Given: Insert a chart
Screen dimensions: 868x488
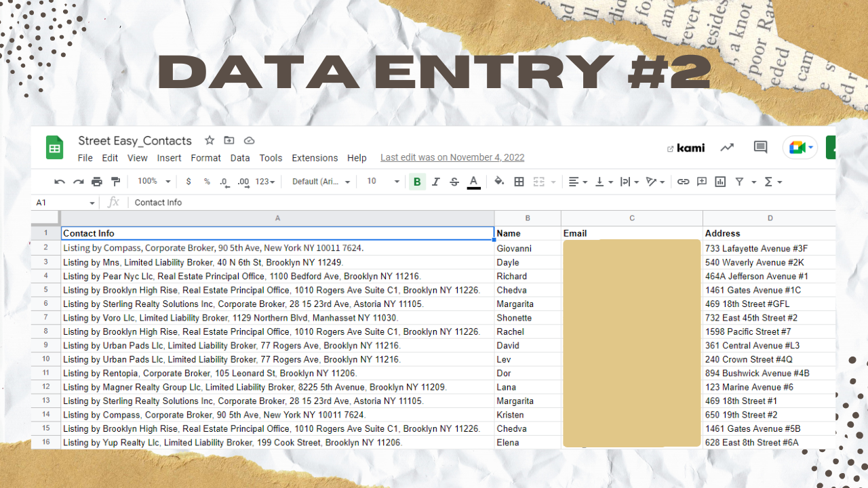Looking at the screenshot, I should (x=720, y=182).
